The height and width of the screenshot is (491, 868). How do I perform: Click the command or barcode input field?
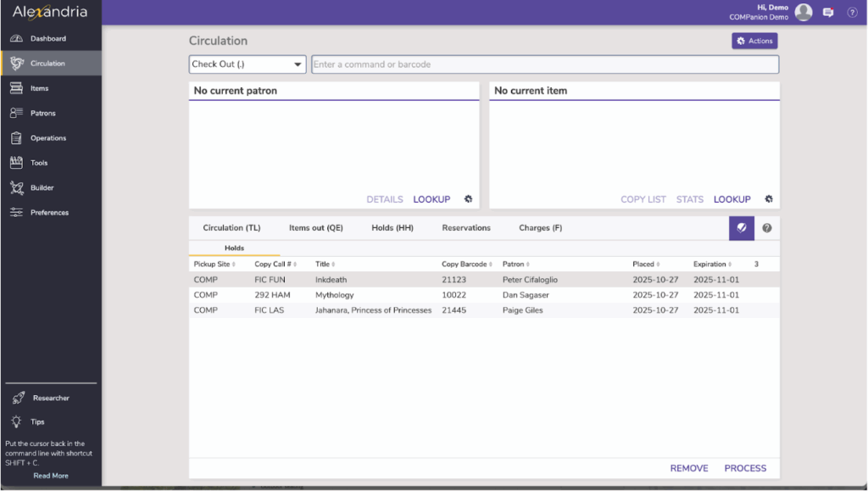coord(544,64)
